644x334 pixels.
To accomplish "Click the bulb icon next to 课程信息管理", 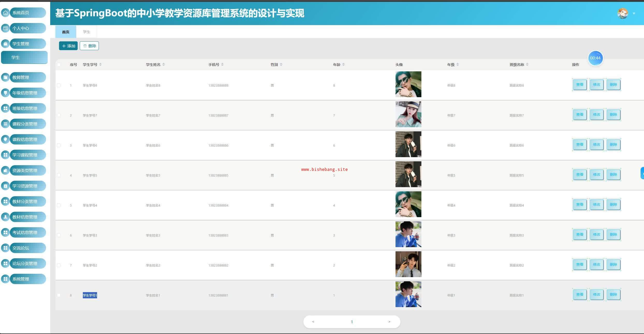I will (x=5, y=139).
